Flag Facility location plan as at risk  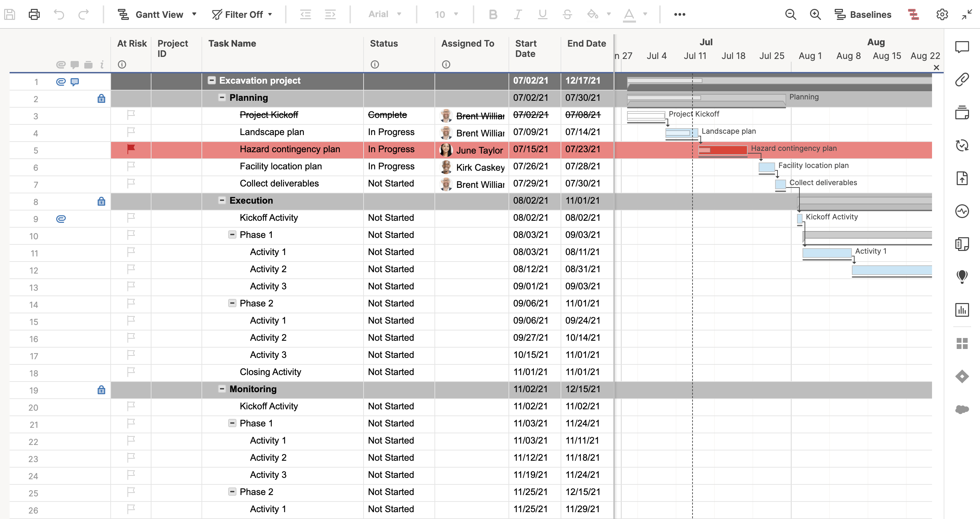pos(131,166)
